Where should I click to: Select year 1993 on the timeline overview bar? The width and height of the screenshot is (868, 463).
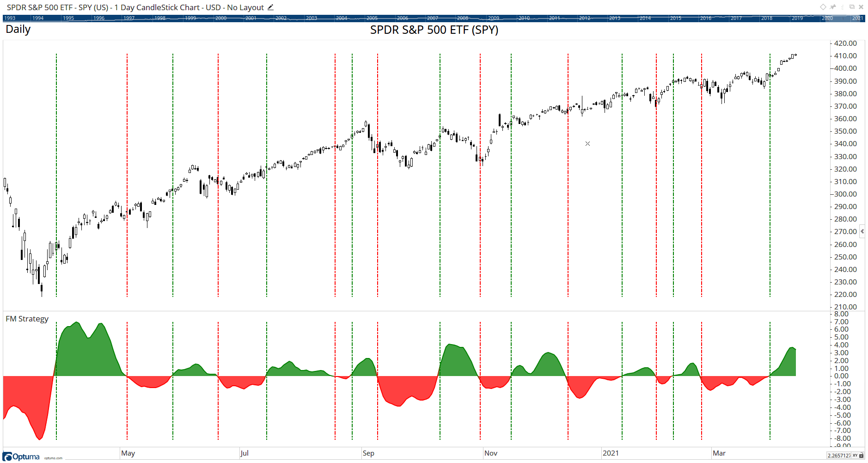(x=10, y=18)
